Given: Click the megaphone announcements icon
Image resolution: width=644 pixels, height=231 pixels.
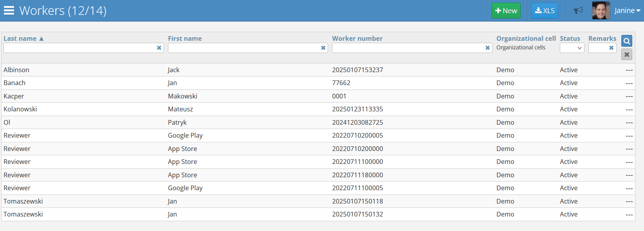Looking at the screenshot, I should [x=578, y=11].
